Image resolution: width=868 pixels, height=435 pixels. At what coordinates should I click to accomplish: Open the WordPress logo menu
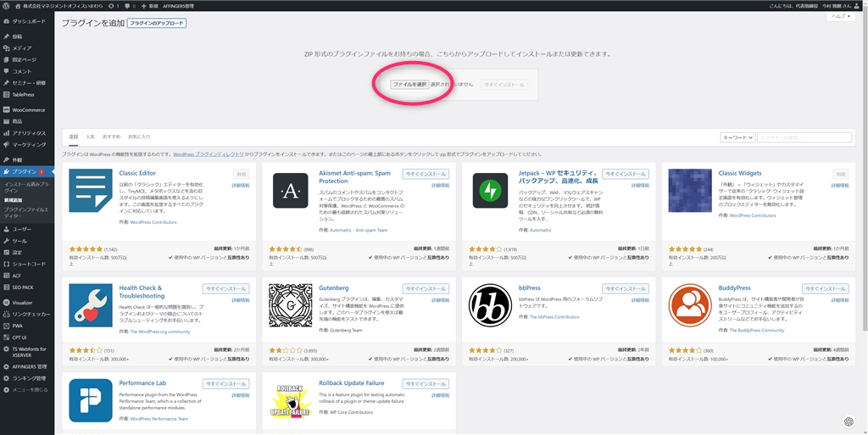6,6
